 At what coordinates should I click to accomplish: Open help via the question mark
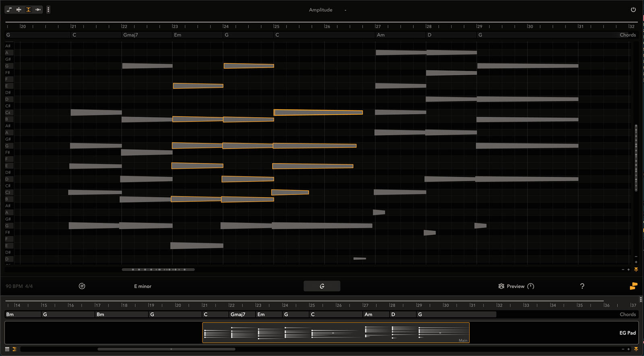[x=582, y=286]
